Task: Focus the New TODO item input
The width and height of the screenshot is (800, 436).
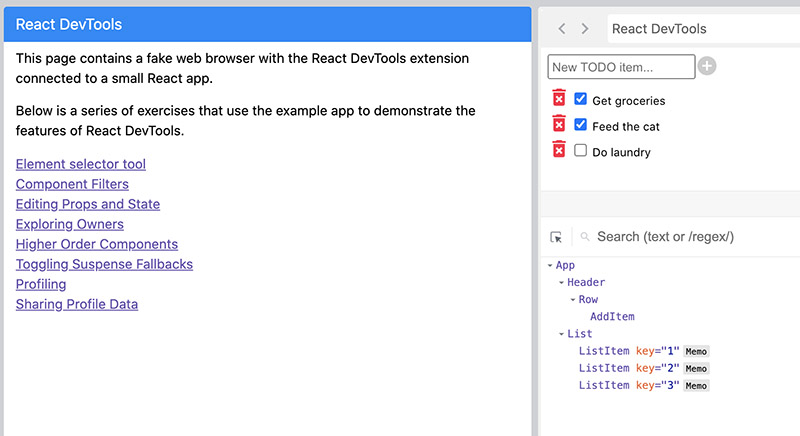Action: click(621, 67)
